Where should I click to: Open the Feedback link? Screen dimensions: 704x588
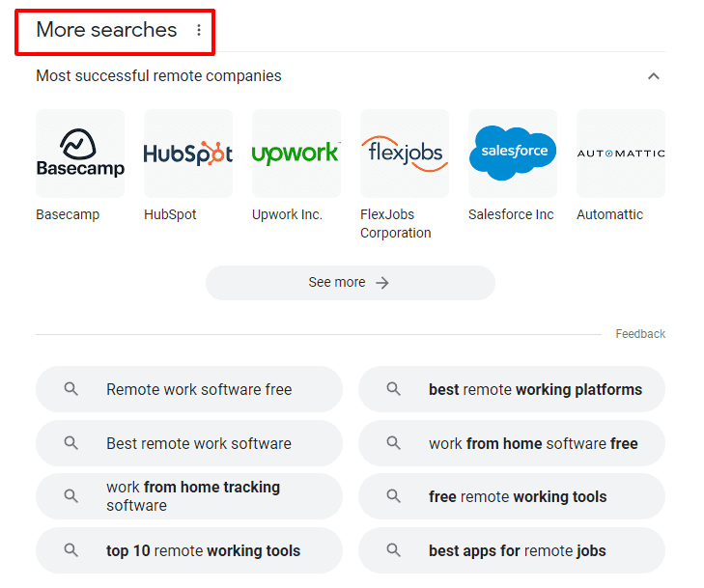pos(640,334)
